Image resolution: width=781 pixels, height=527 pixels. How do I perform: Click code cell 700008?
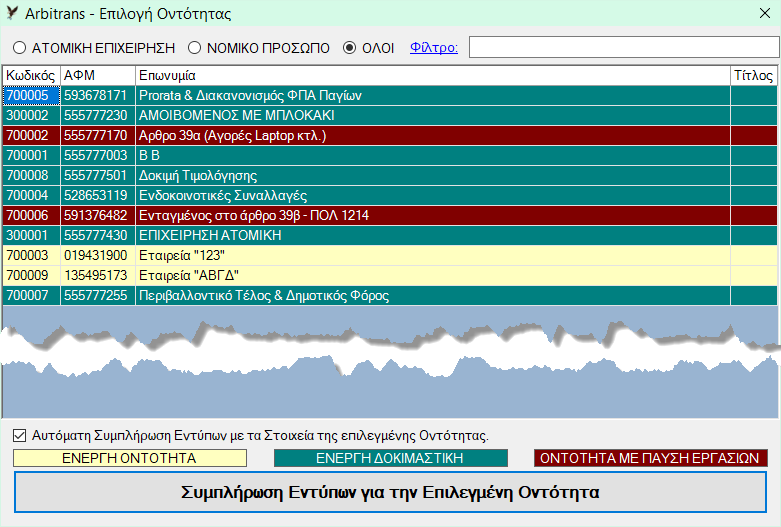point(31,175)
